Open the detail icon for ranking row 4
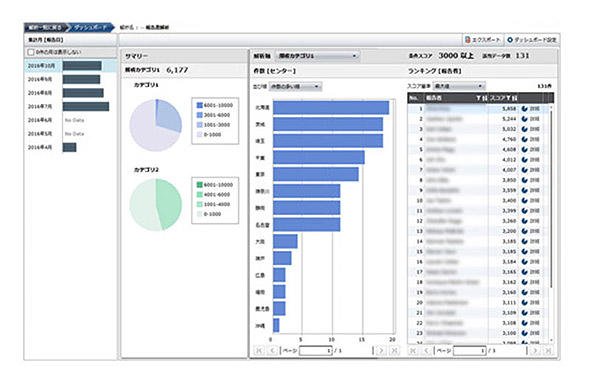 (524, 139)
